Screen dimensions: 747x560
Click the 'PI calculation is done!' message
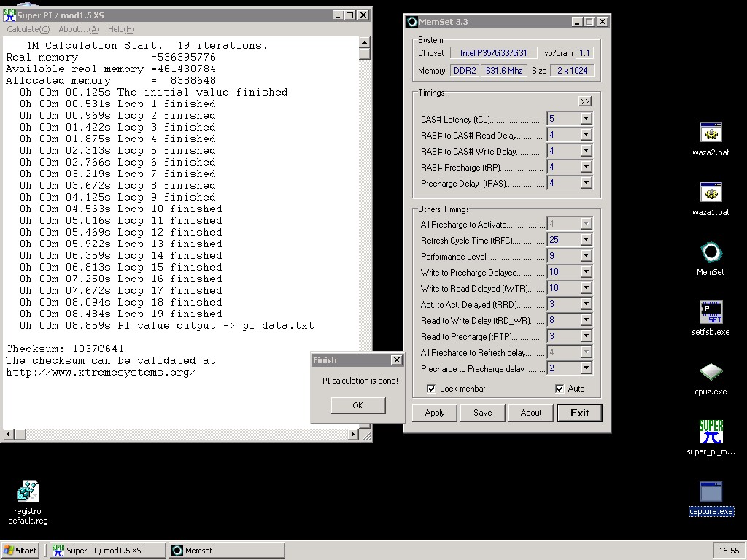360,381
